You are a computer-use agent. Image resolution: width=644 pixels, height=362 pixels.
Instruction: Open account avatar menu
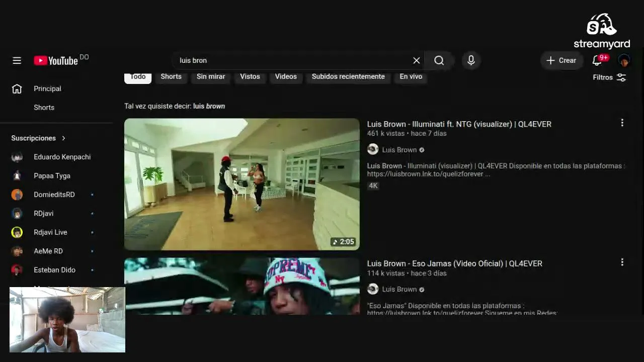tap(624, 60)
